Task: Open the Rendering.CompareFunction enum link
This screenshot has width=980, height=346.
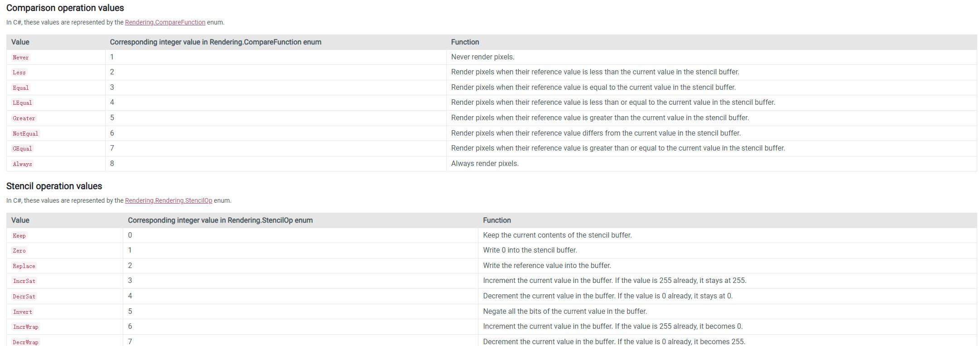Action: click(x=165, y=22)
